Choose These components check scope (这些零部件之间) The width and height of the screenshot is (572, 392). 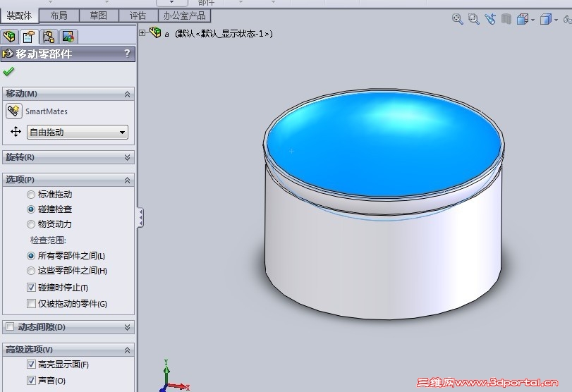click(31, 271)
